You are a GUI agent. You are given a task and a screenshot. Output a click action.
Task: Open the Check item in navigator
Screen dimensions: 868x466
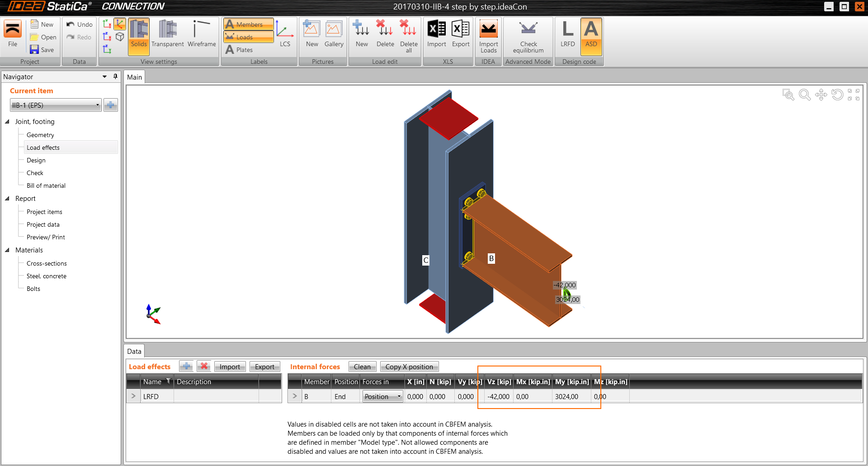35,173
